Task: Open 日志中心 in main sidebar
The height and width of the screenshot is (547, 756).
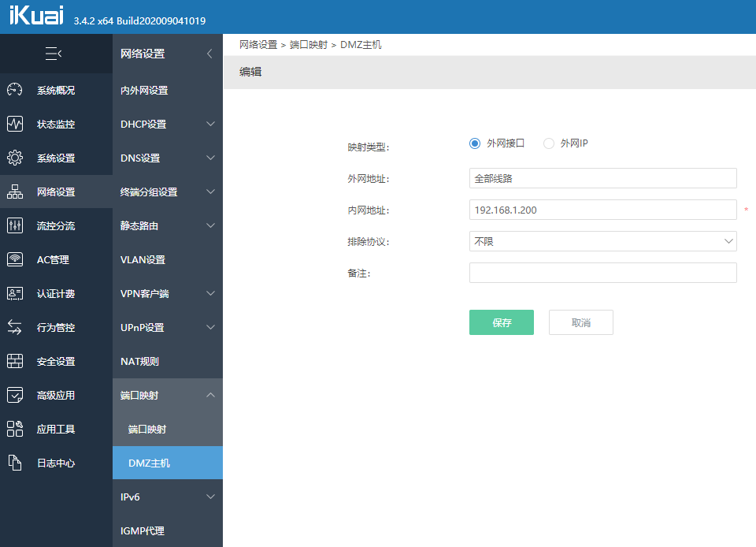Action: point(56,463)
